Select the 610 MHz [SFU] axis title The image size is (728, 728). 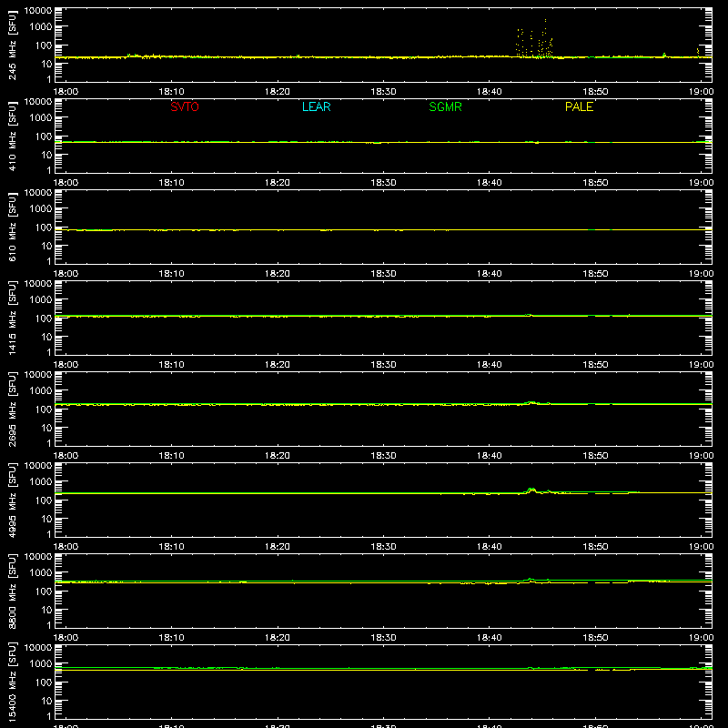[x=13, y=227]
